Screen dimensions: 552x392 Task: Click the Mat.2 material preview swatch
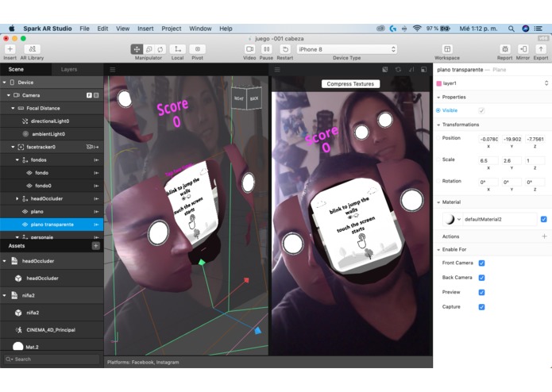[18, 346]
